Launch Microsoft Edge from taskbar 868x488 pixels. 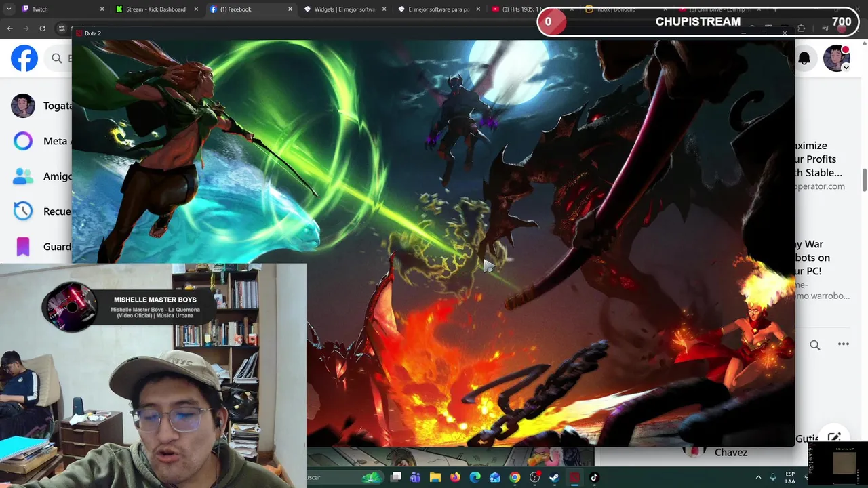pos(475,477)
